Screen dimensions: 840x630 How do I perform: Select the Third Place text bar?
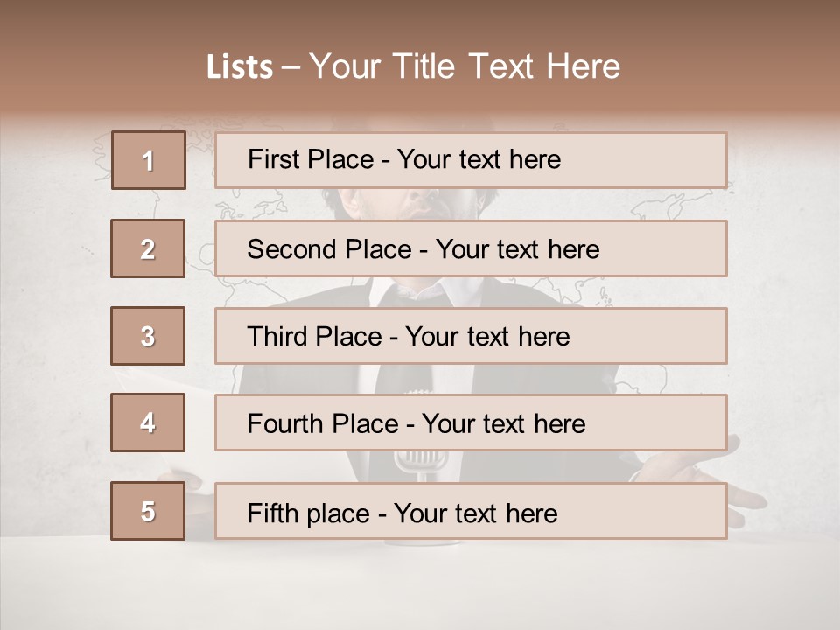click(x=471, y=336)
